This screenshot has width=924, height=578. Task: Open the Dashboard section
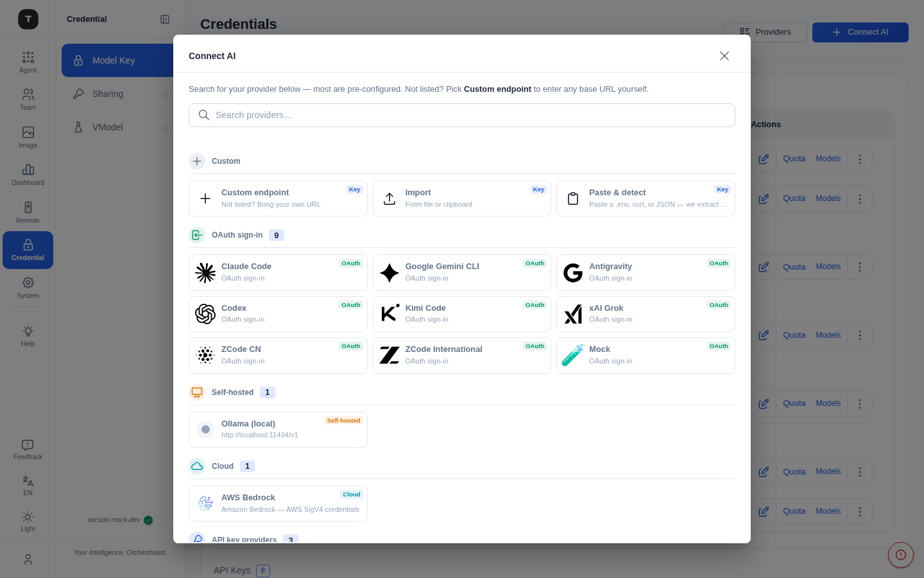click(28, 175)
